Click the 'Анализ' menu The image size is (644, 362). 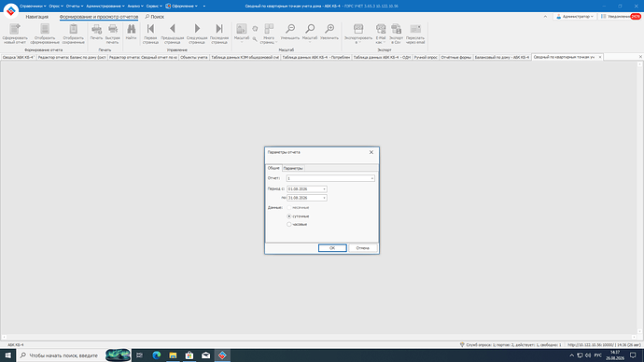coord(135,6)
